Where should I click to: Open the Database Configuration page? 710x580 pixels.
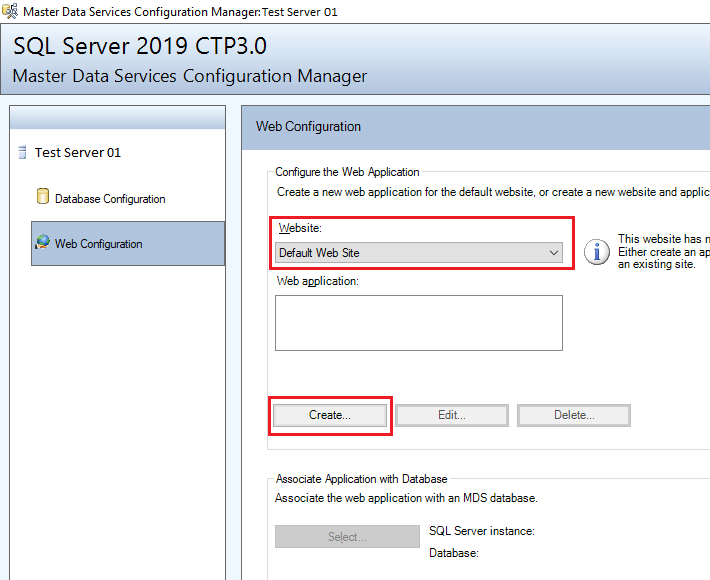coord(110,199)
